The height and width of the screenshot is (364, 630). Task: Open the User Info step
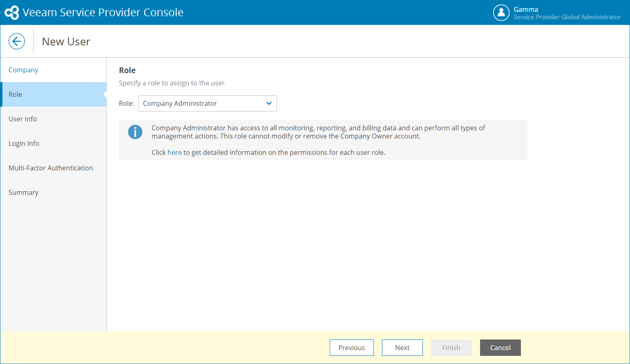click(x=54, y=119)
